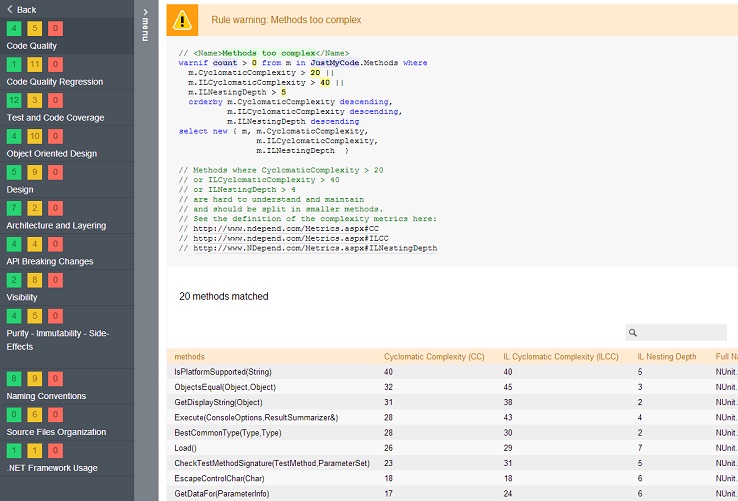The image size is (738, 501).
Task: Select Execute(ConsoleOptions,ResultSummarizer&) row
Action: pyautogui.click(x=452, y=417)
